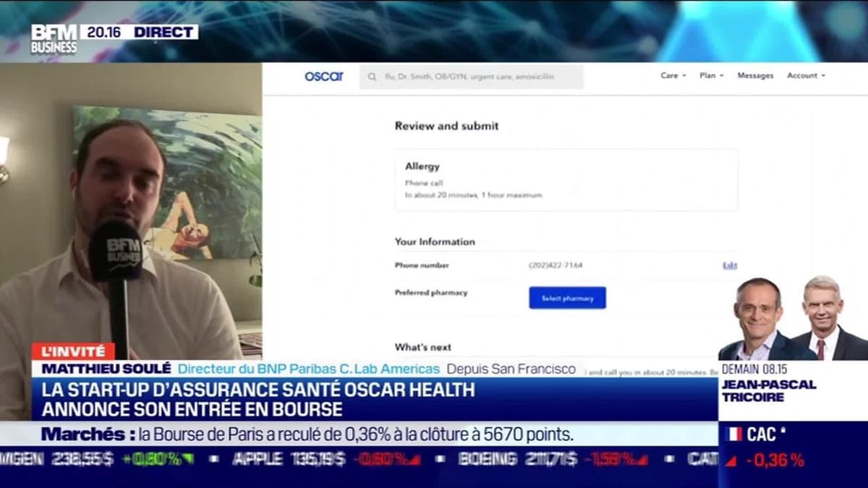
Task: Click the Marchés ticker line
Action: pyautogui.click(x=307, y=435)
